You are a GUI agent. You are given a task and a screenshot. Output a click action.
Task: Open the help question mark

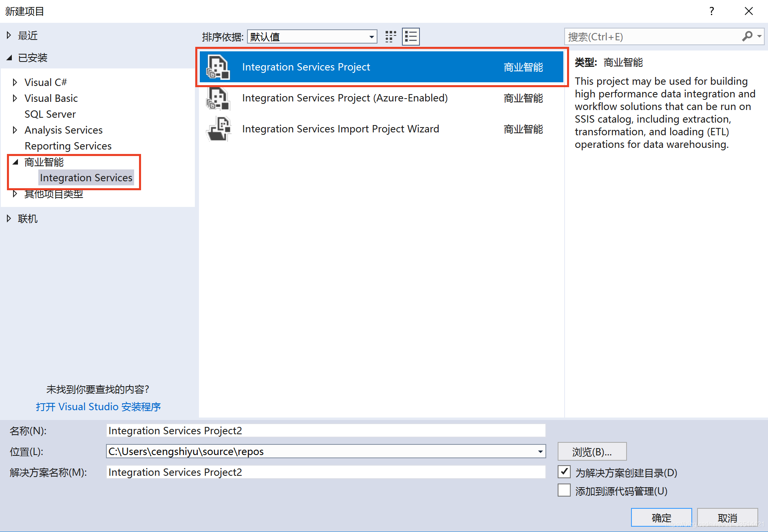711,11
